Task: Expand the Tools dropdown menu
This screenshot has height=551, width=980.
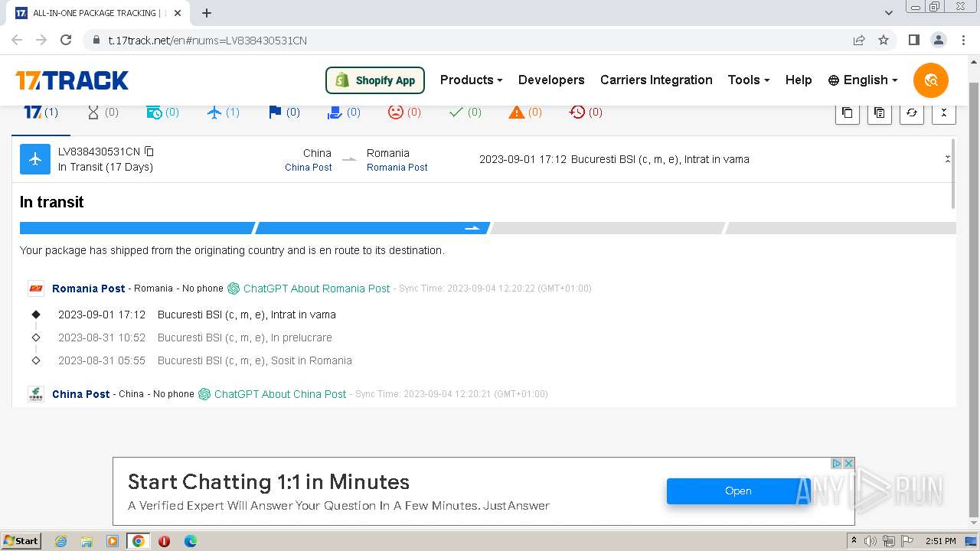Action: [749, 80]
